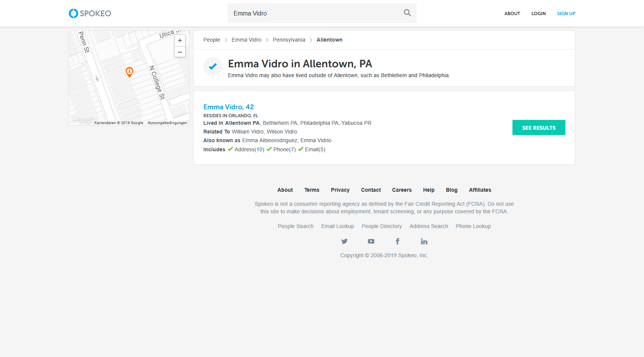Viewport: 644px width, 357px height.
Task: Click the blue verified checkmark badge
Action: [x=213, y=67]
